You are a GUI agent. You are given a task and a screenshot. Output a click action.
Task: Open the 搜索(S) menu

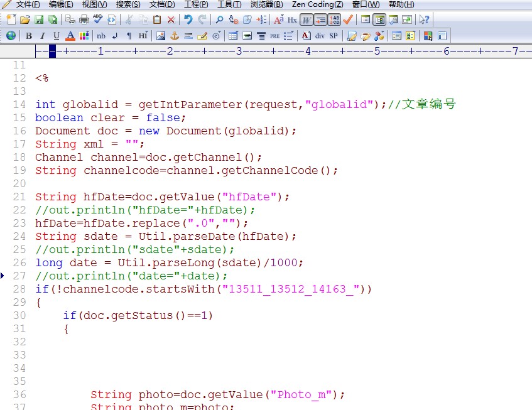pos(128,4)
